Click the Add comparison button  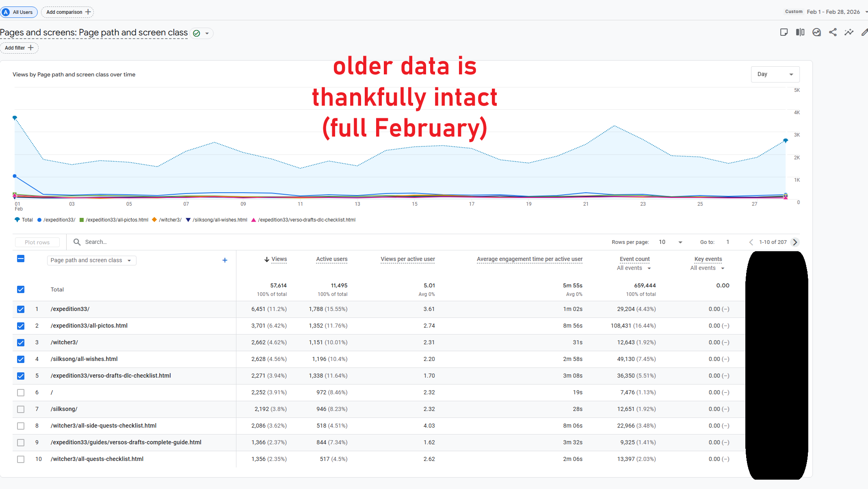point(67,12)
